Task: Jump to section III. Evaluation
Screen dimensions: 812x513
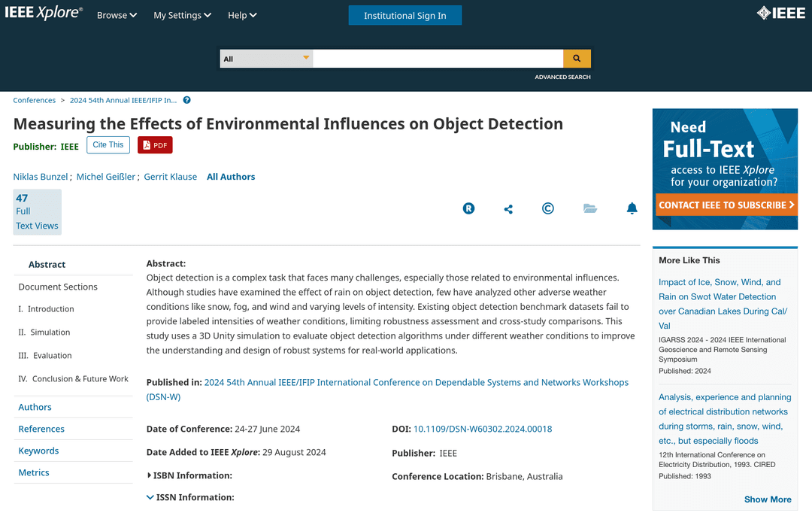Action: pos(45,356)
